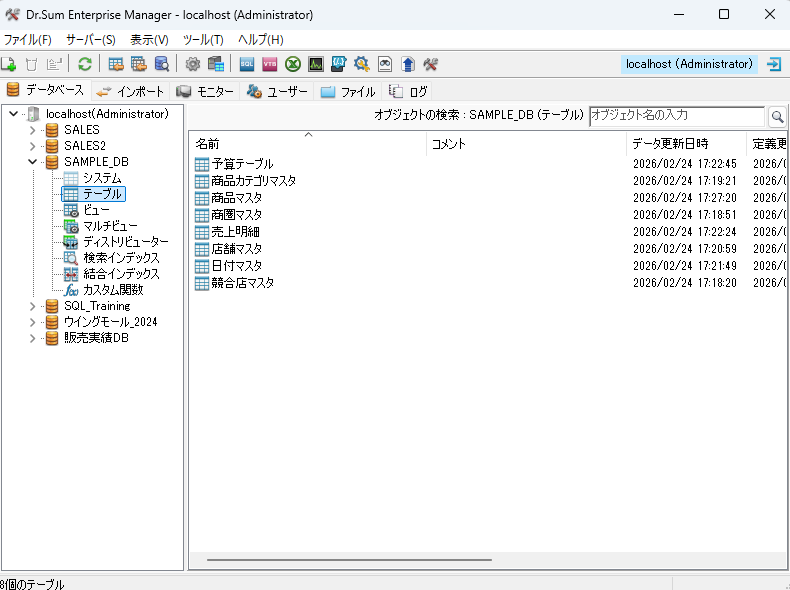Click the blue upload arrow toolbar icon
Image resolution: width=790 pixels, height=590 pixels.
[x=408, y=64]
